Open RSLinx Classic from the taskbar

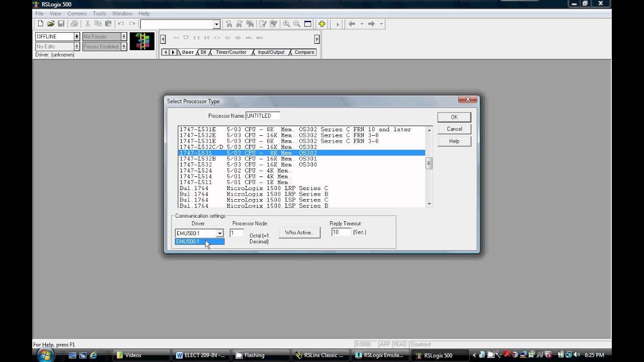[x=320, y=355]
